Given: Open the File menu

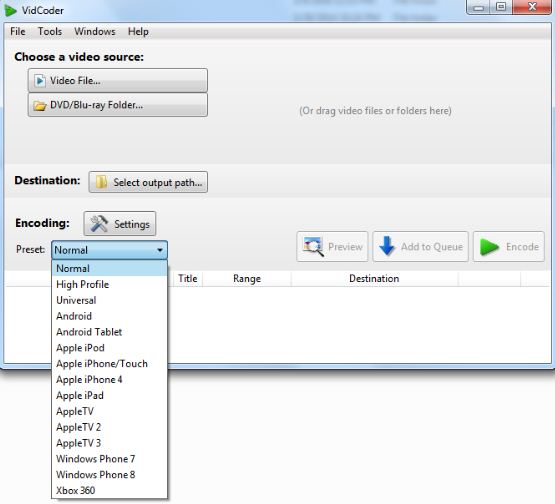Looking at the screenshot, I should 18,32.
